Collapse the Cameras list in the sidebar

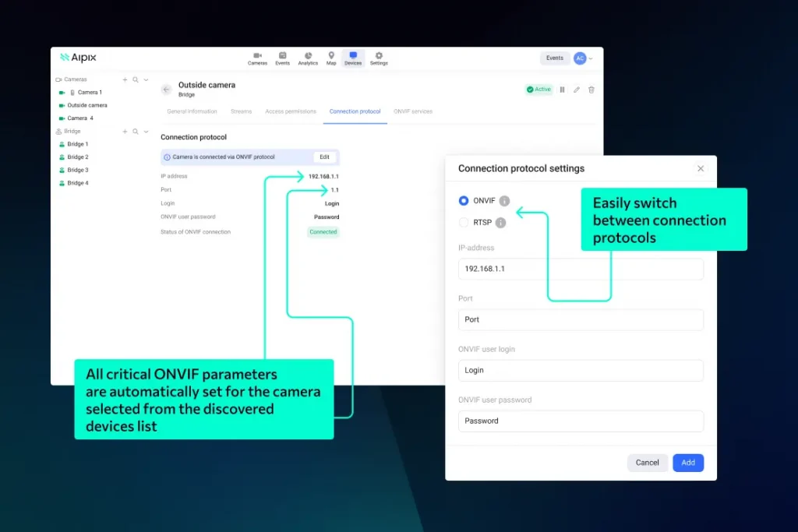146,79
